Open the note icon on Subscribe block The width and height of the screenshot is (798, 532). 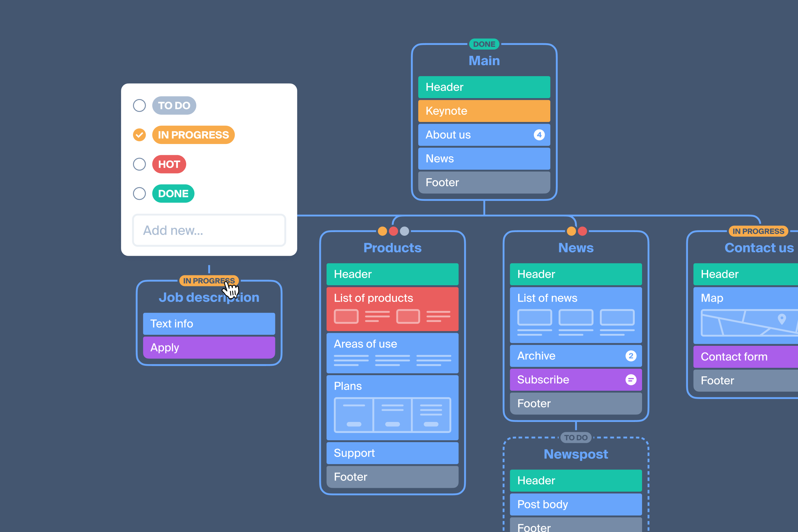click(631, 380)
